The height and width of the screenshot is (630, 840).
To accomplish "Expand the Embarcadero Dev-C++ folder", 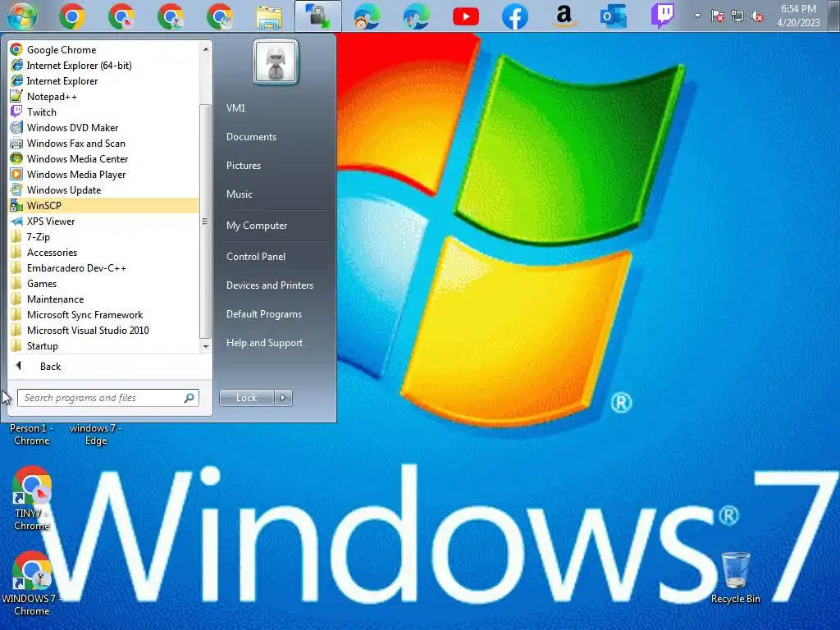I will pyautogui.click(x=104, y=268).
